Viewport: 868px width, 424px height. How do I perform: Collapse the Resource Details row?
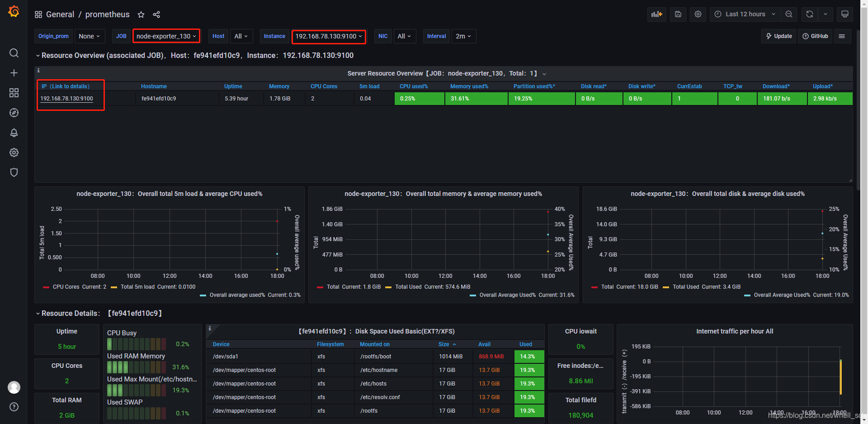click(x=99, y=313)
